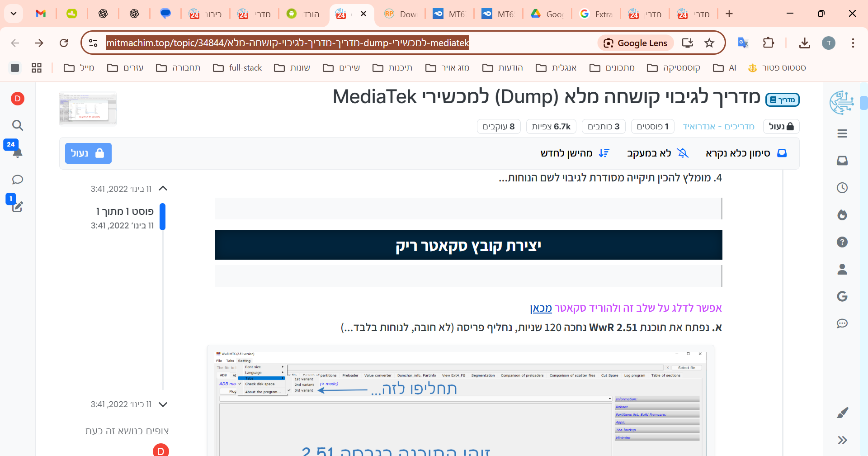Open popular topics flame icon
Screen dimensions: 868x456
[842, 215]
